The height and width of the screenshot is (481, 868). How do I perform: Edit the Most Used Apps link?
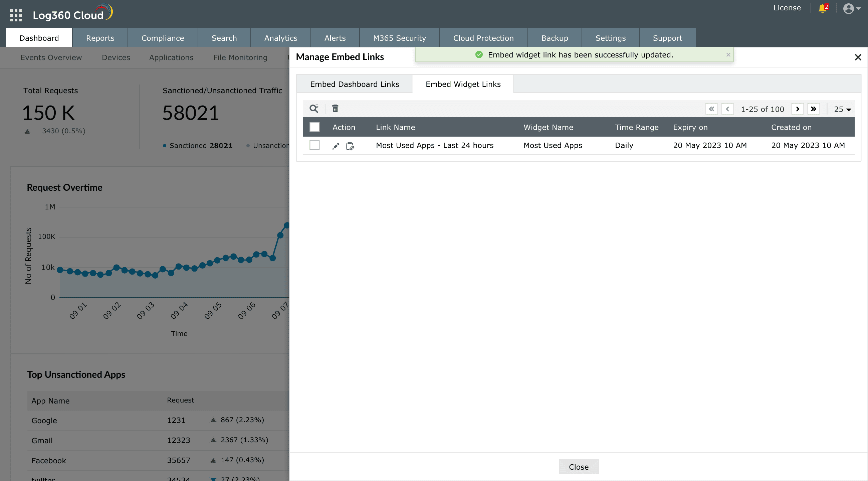[336, 146]
